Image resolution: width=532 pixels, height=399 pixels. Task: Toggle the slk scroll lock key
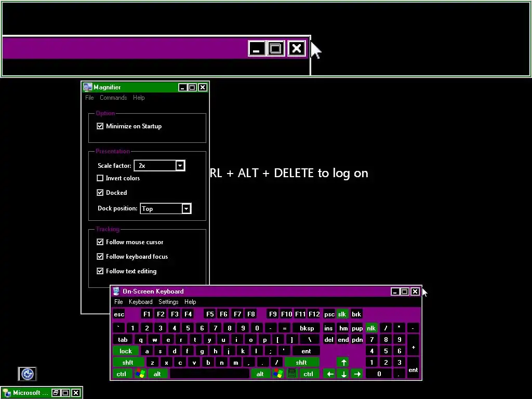pos(342,314)
